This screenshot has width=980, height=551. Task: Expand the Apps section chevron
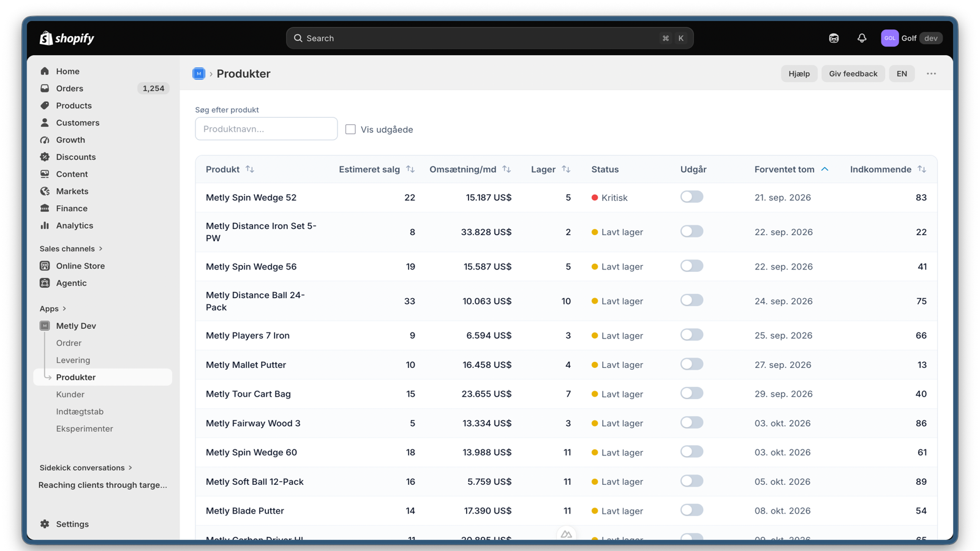point(64,309)
